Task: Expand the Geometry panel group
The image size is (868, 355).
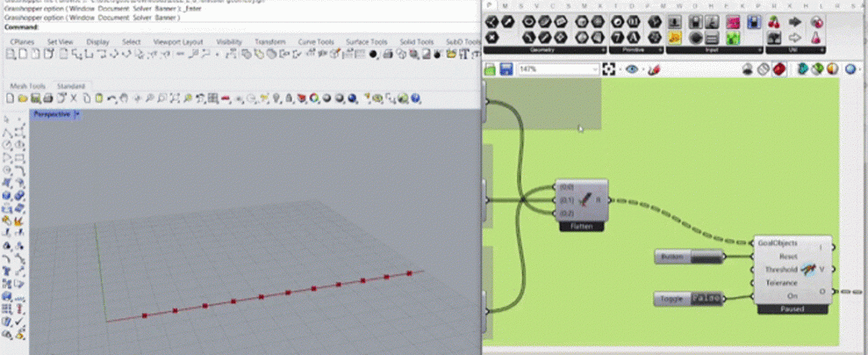Action: [x=604, y=50]
